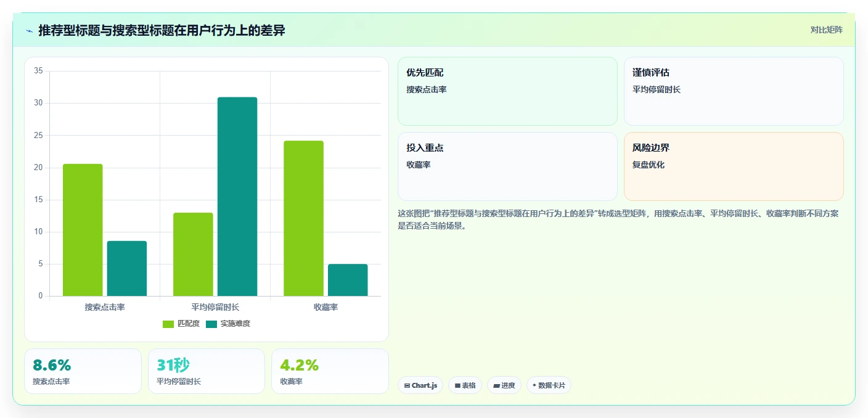Open the 投入重点 matrix card
The image size is (868, 418).
[x=507, y=166]
